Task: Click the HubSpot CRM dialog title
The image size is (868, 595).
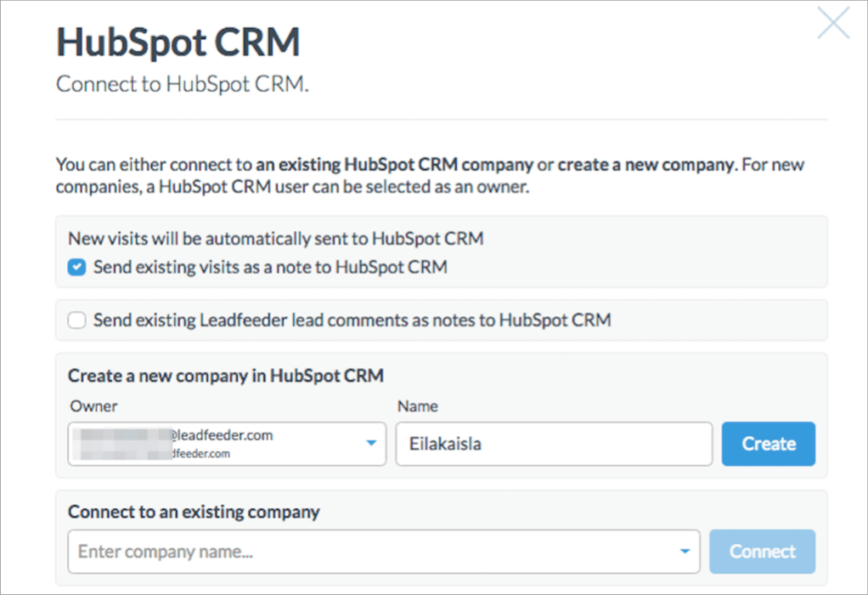Action: (x=178, y=42)
